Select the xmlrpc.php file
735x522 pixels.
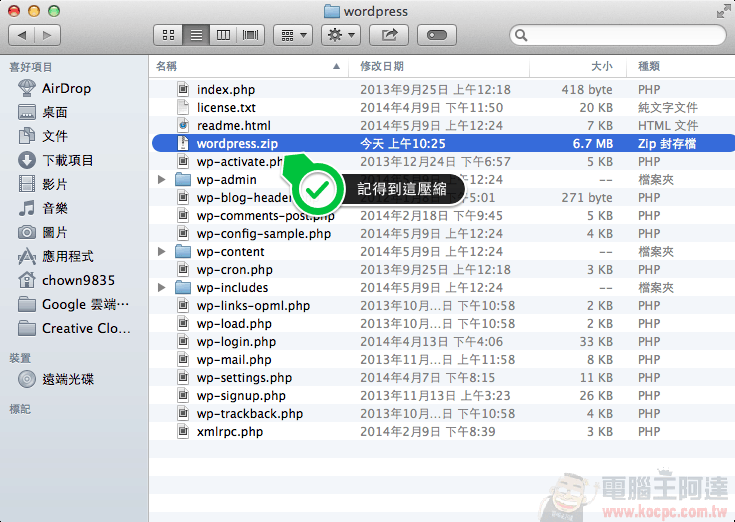click(x=442, y=432)
